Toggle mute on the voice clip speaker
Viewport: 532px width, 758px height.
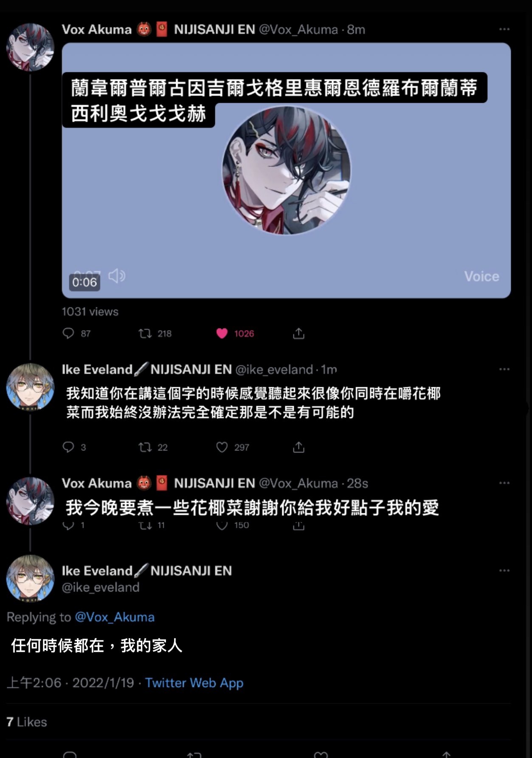117,276
